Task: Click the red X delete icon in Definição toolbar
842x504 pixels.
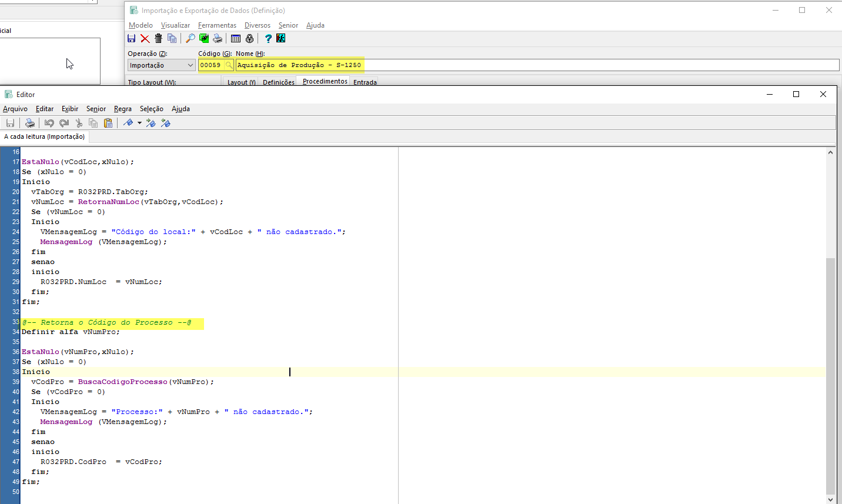Action: pos(145,39)
